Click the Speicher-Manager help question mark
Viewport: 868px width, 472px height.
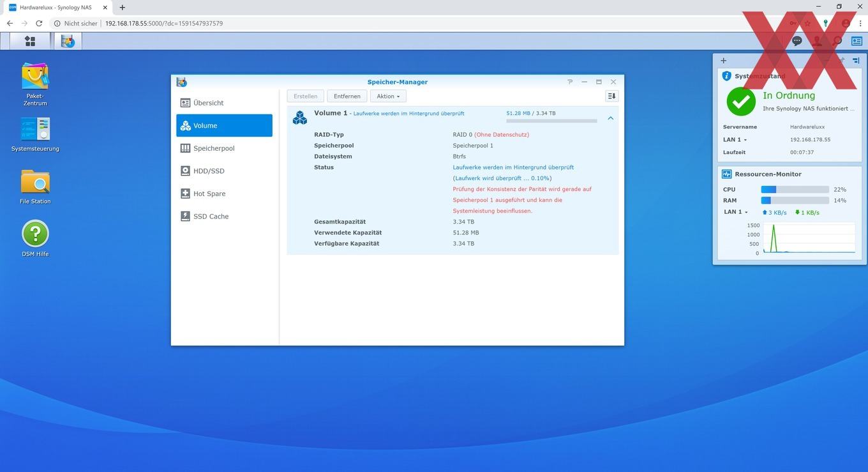[x=570, y=82]
